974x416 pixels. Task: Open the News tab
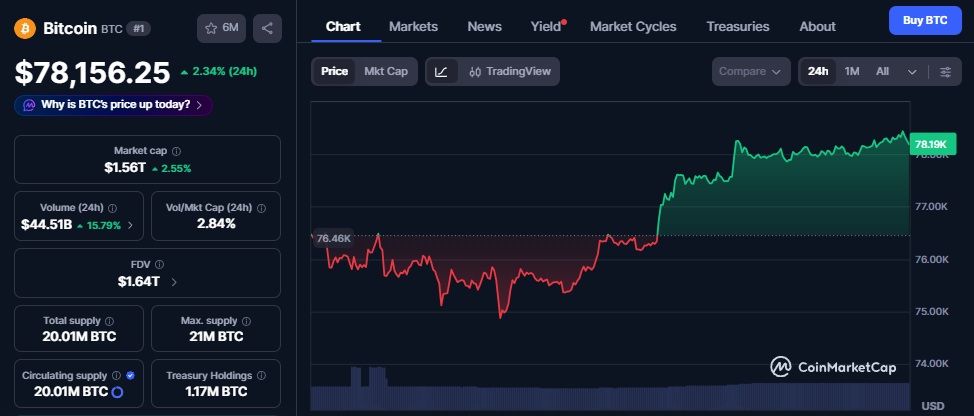click(x=485, y=27)
